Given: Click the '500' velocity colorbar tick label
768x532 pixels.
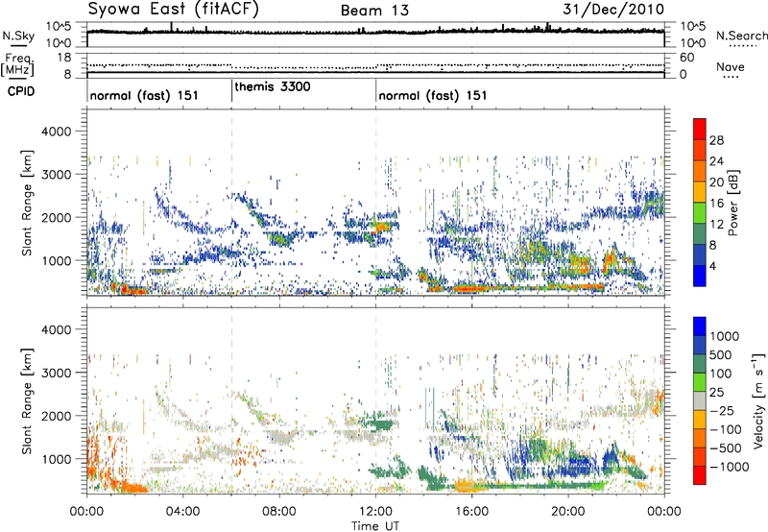Looking at the screenshot, I should click(721, 355).
